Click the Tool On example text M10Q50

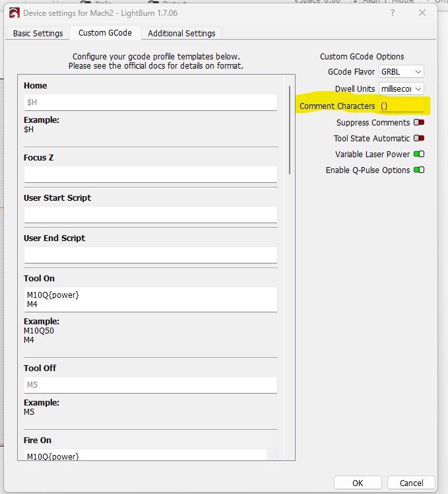pyautogui.click(x=39, y=331)
